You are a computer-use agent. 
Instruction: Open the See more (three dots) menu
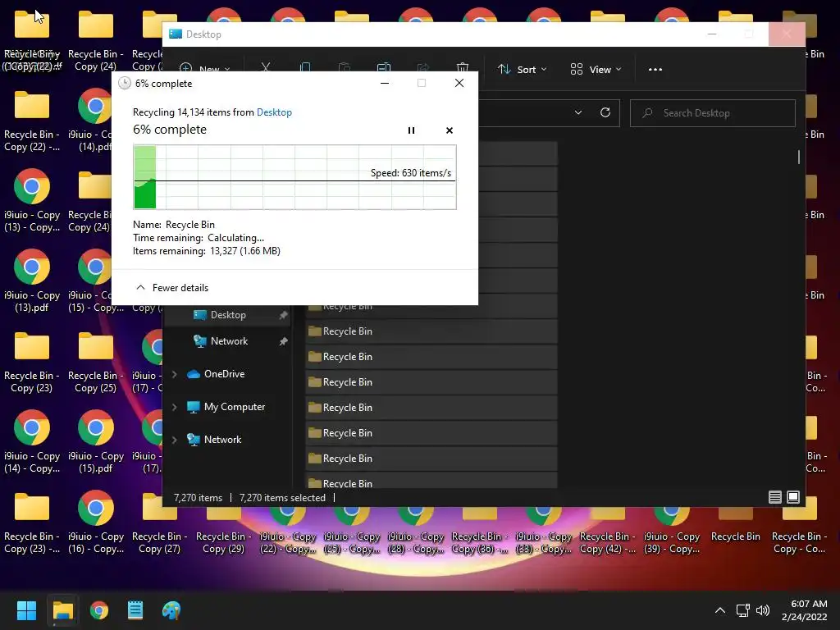point(655,70)
